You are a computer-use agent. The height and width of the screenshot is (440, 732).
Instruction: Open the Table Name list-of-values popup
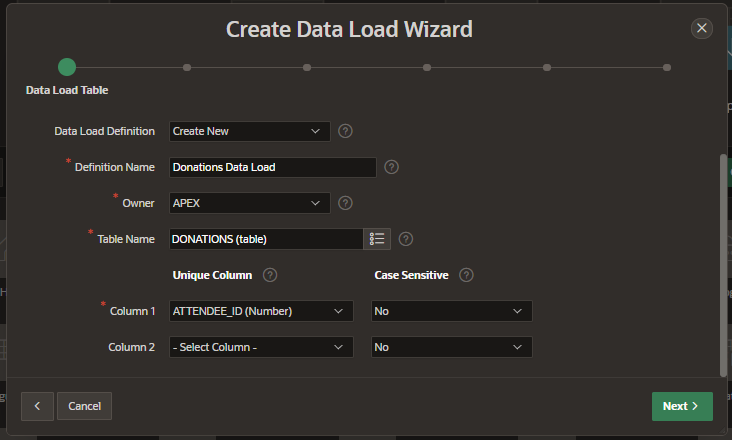377,239
